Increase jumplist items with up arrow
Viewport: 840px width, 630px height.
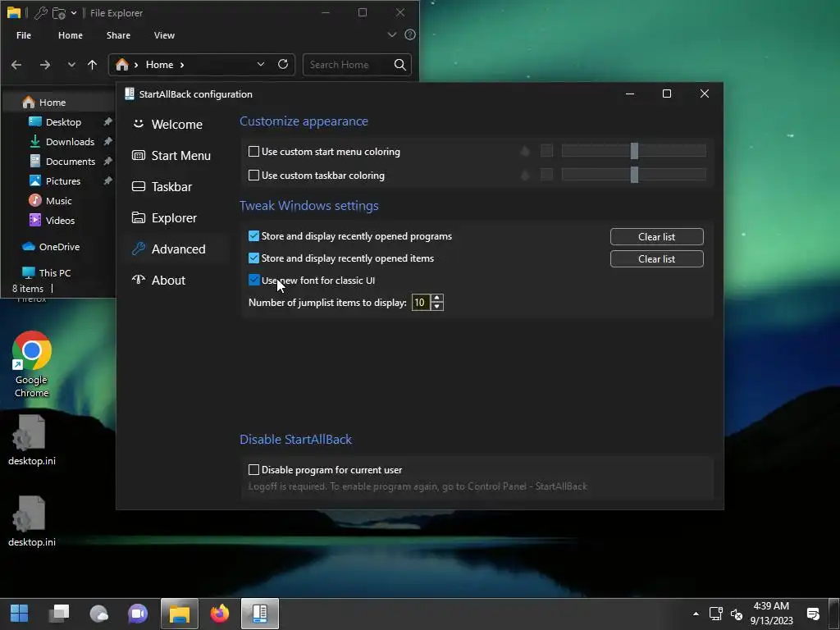click(x=437, y=299)
